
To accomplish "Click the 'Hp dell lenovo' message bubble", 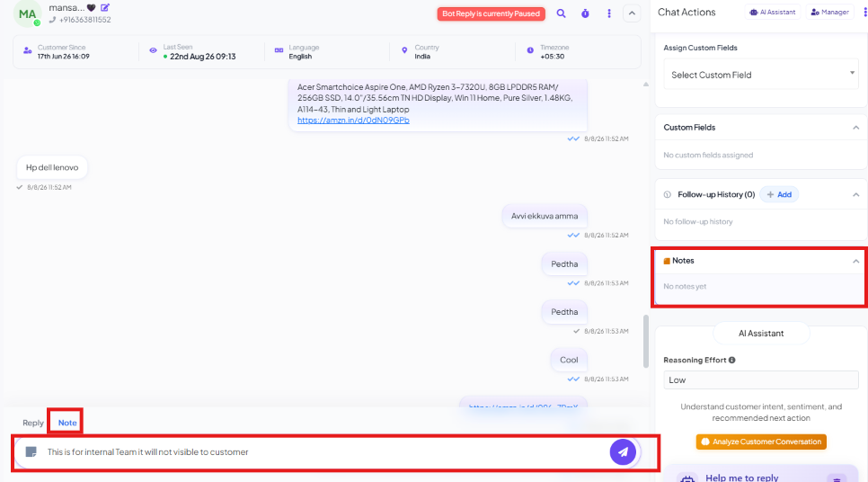I will (52, 167).
